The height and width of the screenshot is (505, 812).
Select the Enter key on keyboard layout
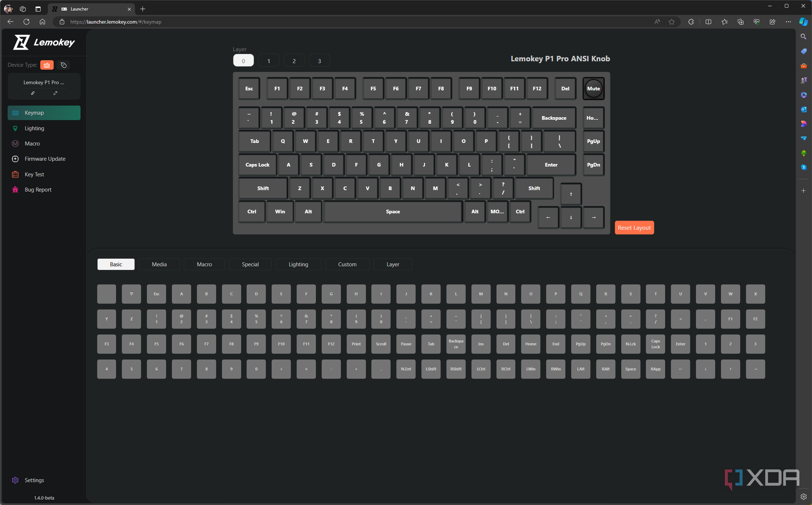pos(551,165)
